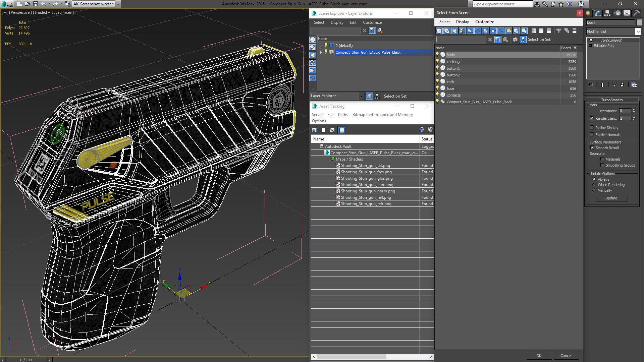
Task: Click the Pin Stack icon
Action: (591, 85)
